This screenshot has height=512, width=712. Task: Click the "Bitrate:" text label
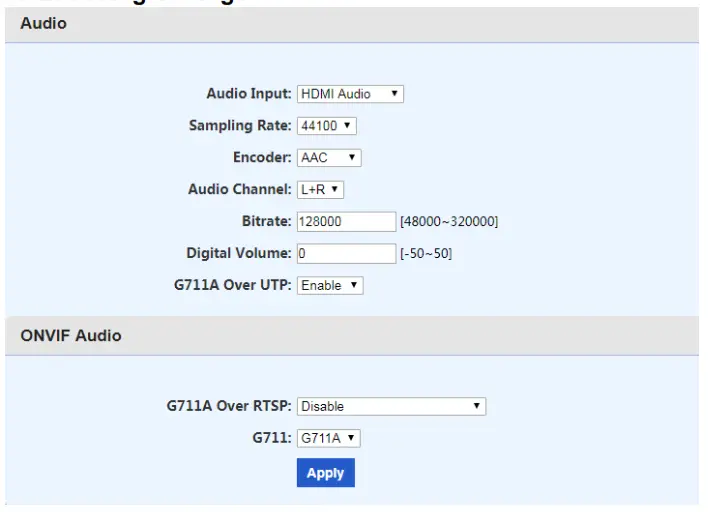[x=264, y=221]
